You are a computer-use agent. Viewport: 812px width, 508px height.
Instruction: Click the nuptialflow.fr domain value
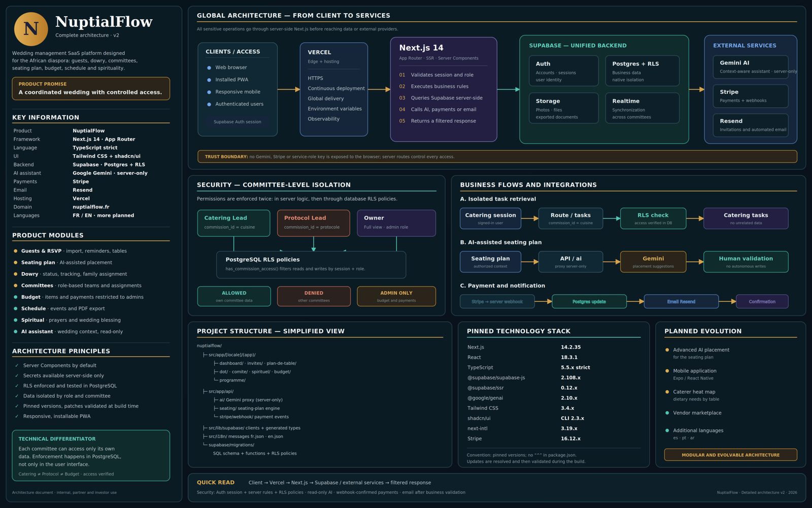(91, 207)
